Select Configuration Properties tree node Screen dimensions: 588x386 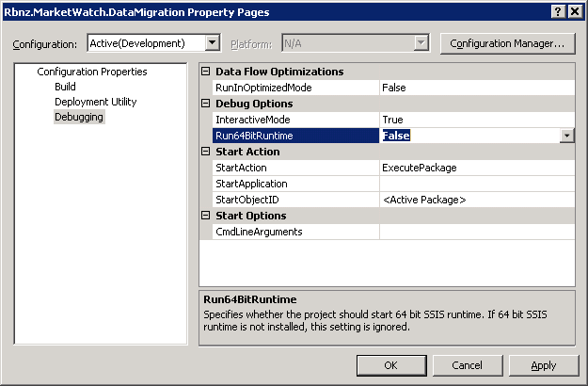tap(92, 72)
